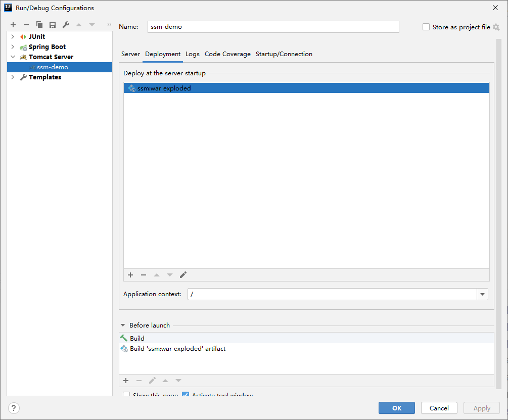Show more left toolbar actions chevron
Image resolution: width=508 pixels, height=420 pixels.
[x=109, y=25]
